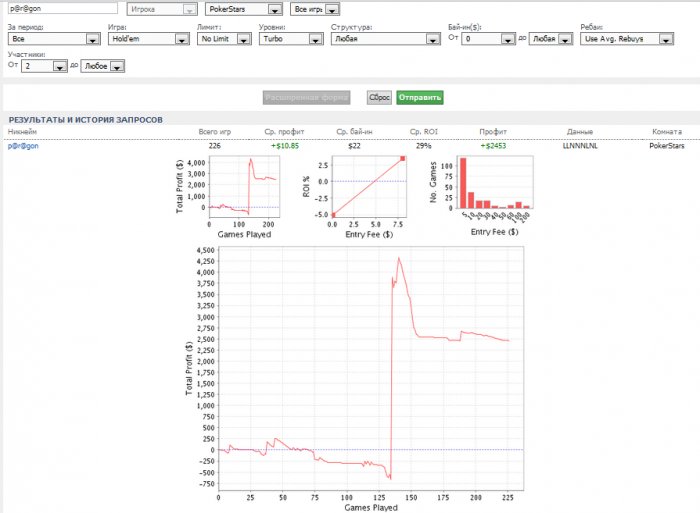Viewport: 700px width, 513px height.
Task: Click the Сброс reset button
Action: point(379,97)
